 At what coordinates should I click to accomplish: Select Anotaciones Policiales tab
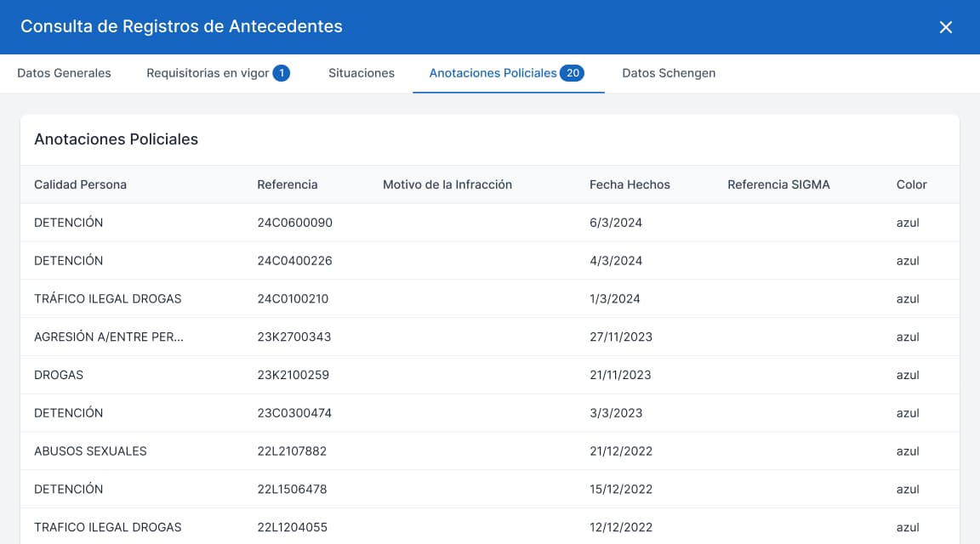(x=506, y=73)
